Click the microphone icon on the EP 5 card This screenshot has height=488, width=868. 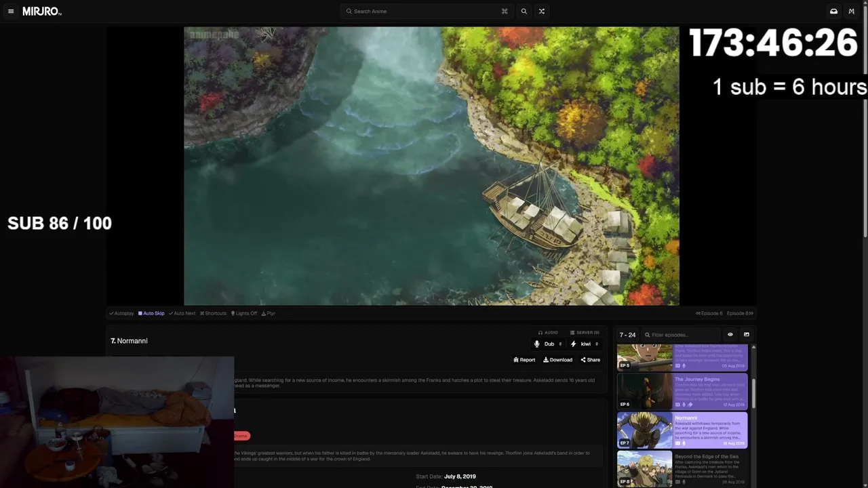tap(684, 366)
